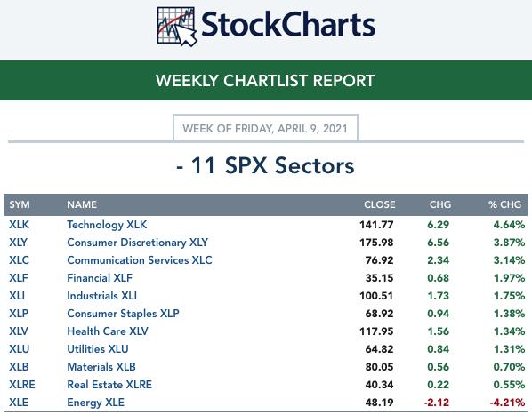Open Health Care XLV link

(108, 331)
